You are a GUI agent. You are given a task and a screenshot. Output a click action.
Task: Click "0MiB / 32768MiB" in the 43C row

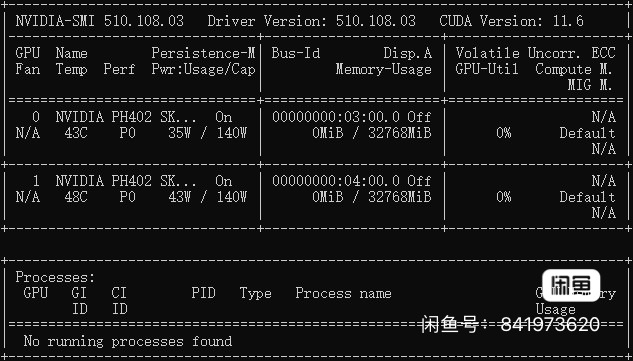372,133
